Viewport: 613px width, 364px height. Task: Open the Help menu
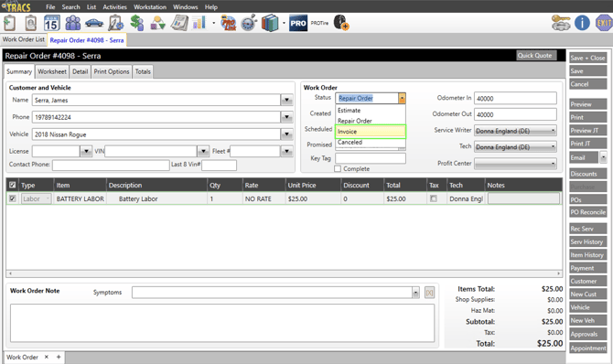pos(211,7)
